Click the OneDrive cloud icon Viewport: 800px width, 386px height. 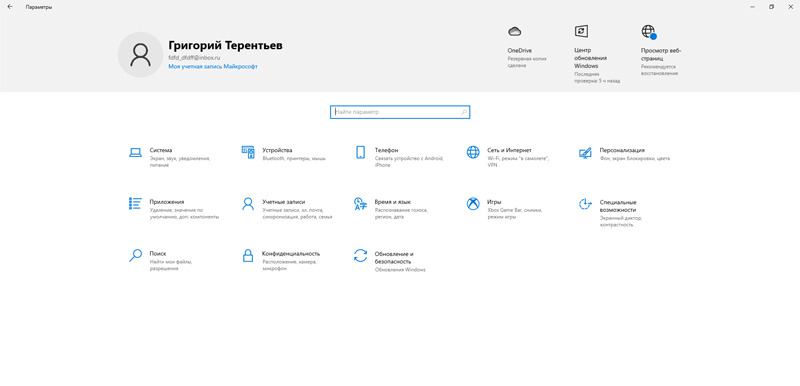514,32
